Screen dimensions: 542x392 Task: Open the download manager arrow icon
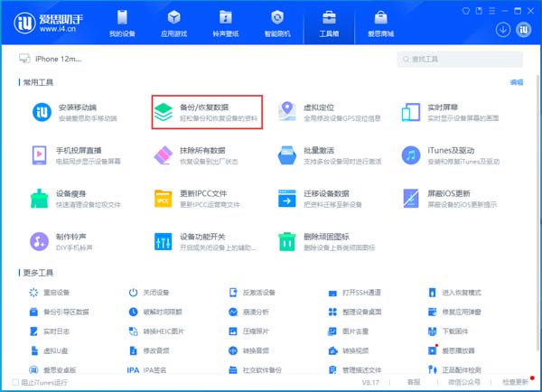[503, 30]
